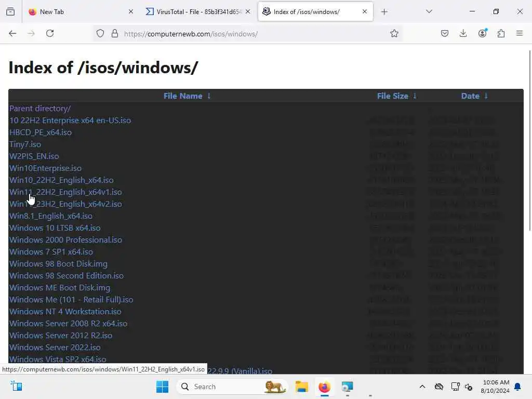Click the Forward arrow button

point(31,33)
